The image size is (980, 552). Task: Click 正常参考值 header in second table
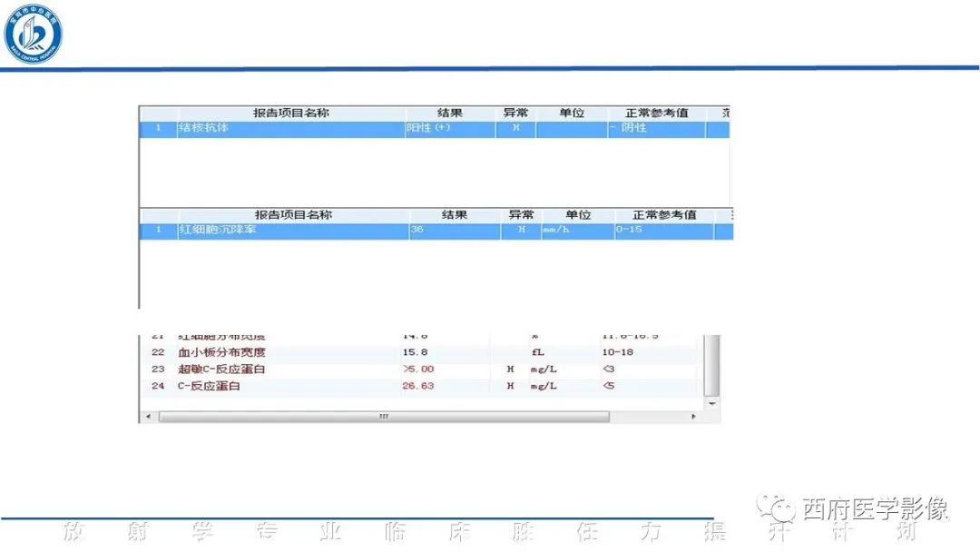[x=664, y=215]
